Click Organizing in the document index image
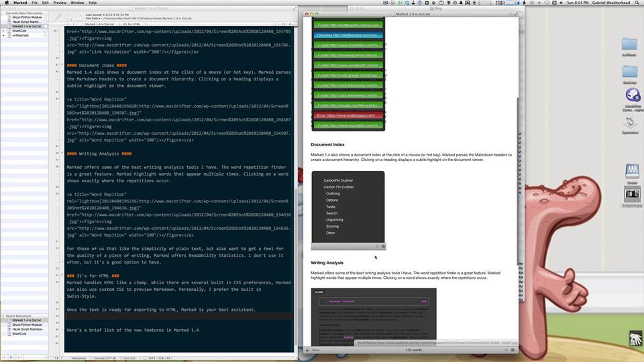The width and height of the screenshot is (644, 362). coord(335,220)
